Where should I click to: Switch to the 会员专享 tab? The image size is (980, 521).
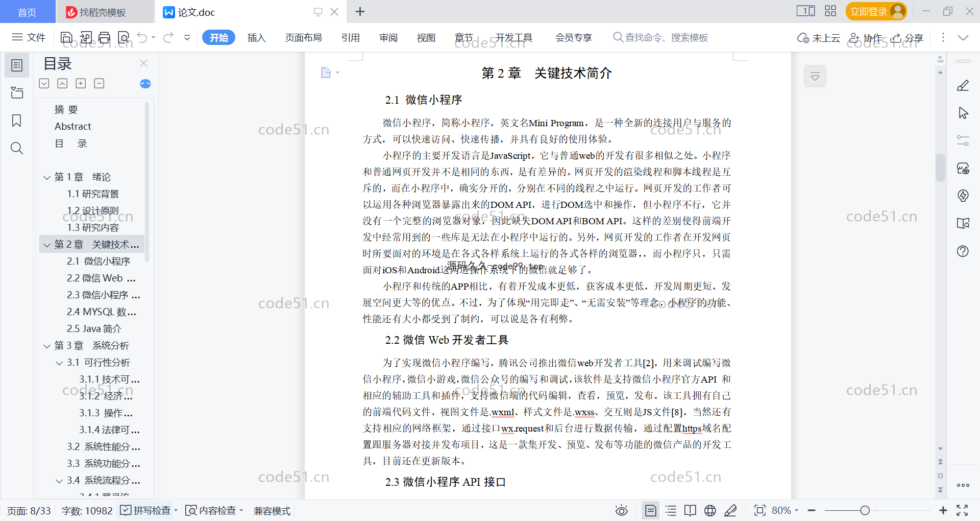[574, 37]
